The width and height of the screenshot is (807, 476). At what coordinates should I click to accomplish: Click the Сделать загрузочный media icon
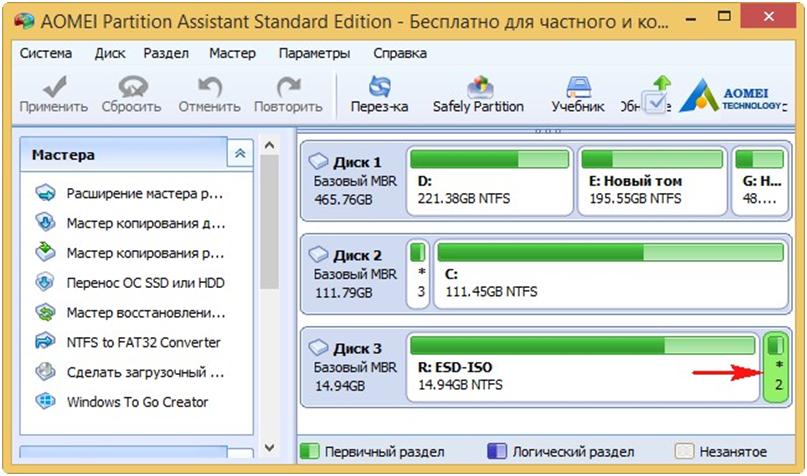coord(45,372)
